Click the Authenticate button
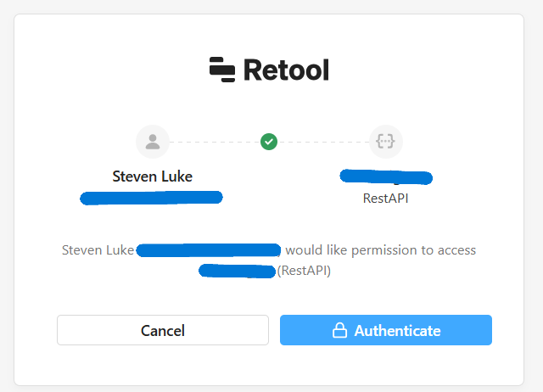The height and width of the screenshot is (392, 543). click(x=386, y=330)
